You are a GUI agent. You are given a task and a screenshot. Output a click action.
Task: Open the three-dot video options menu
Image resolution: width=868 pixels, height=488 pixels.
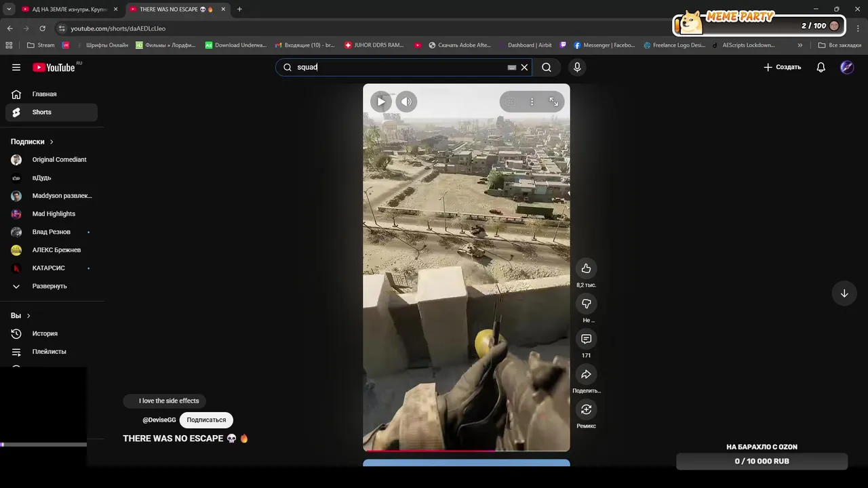[532, 102]
